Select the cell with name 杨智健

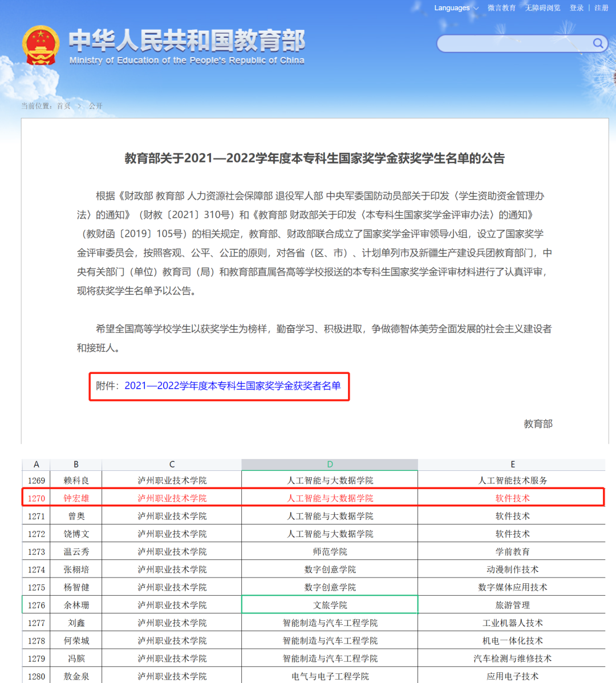pyautogui.click(x=76, y=587)
